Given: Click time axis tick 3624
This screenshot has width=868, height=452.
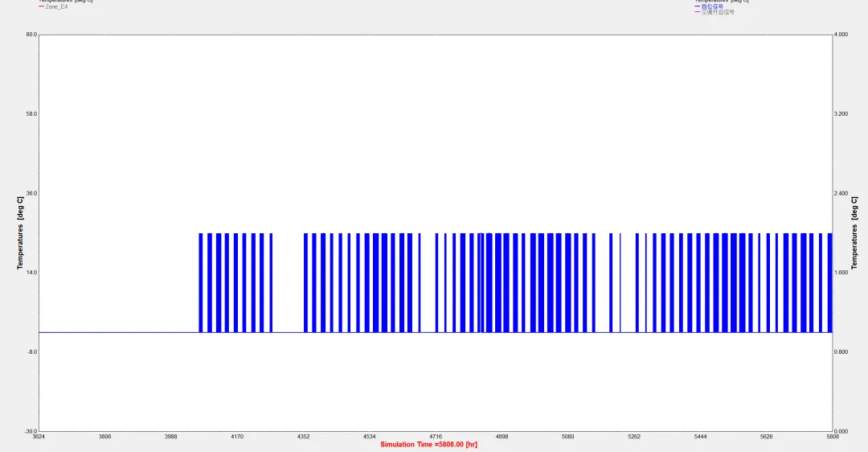Looking at the screenshot, I should [x=39, y=437].
